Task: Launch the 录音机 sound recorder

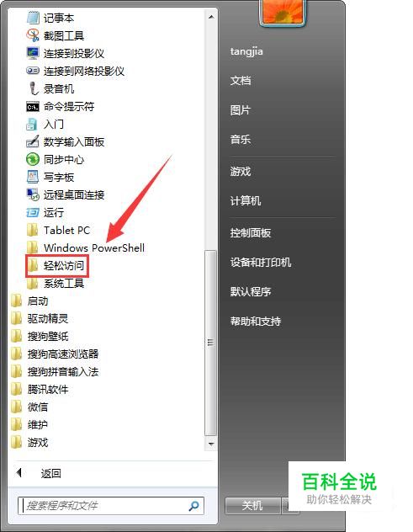Action: [33, 88]
